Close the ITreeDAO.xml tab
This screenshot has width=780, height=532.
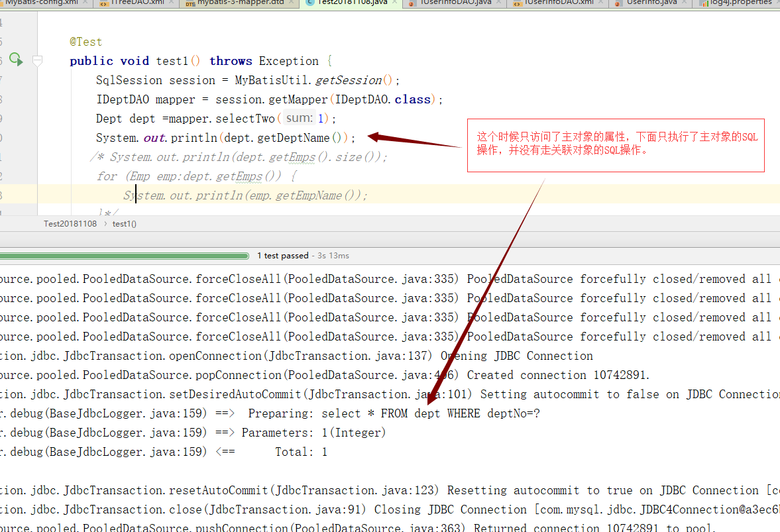coord(172,3)
